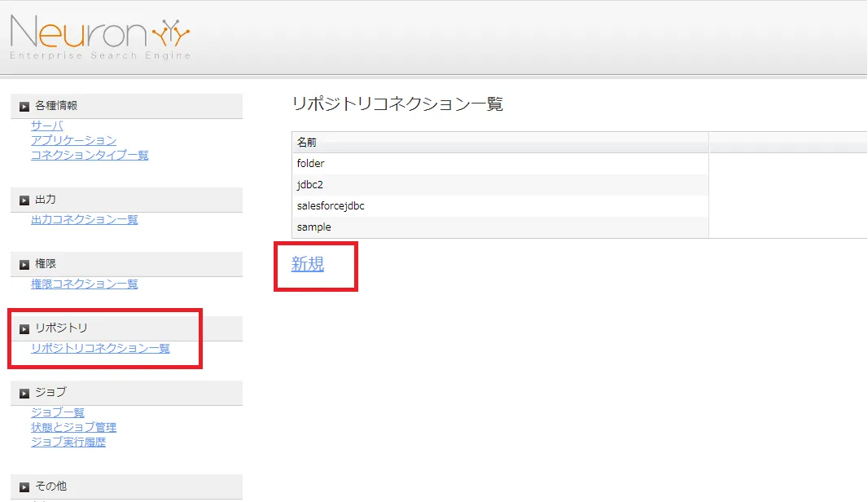This screenshot has height=502, width=868.
Task: Open 出力コネクション一覧 page
Action: 84,219
